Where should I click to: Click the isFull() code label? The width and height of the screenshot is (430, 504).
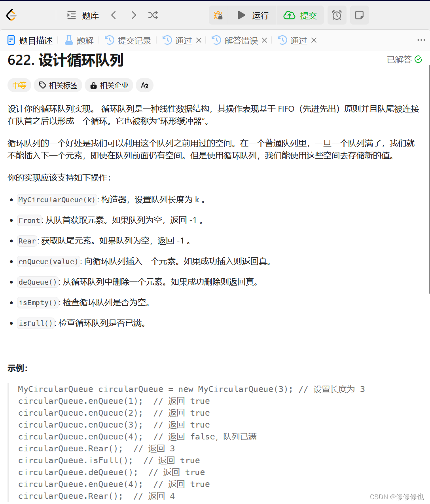coord(36,323)
